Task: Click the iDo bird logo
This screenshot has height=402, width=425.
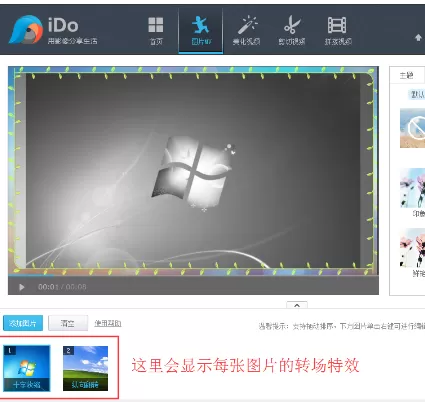Action: point(26,30)
